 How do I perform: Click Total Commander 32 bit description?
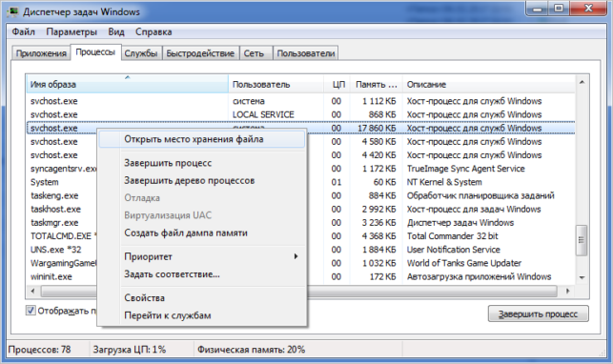[452, 236]
